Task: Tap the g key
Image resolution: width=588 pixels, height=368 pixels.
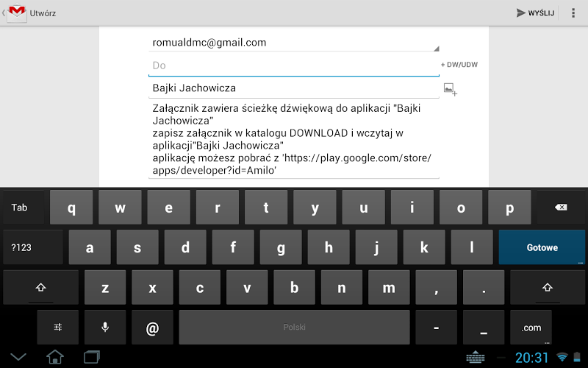Action: (x=281, y=247)
